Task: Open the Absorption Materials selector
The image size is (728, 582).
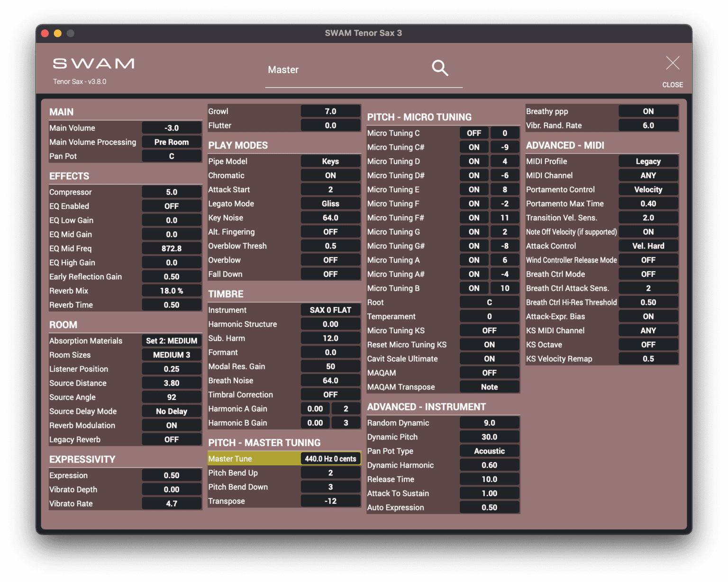Action: coord(171,340)
